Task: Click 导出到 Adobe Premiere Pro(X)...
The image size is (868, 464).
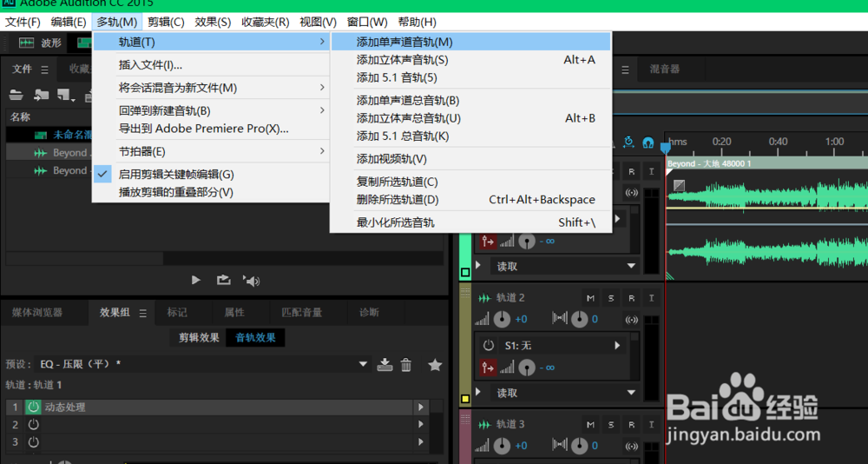Action: 210,129
